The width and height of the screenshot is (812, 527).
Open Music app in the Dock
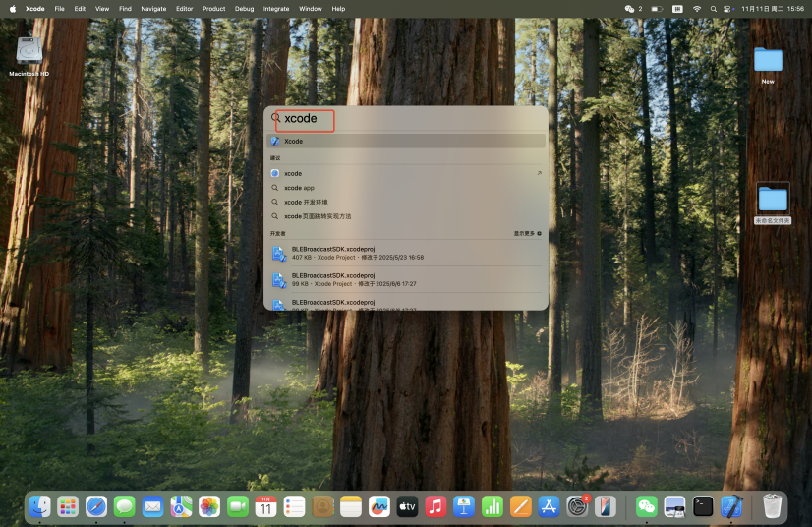[435, 506]
